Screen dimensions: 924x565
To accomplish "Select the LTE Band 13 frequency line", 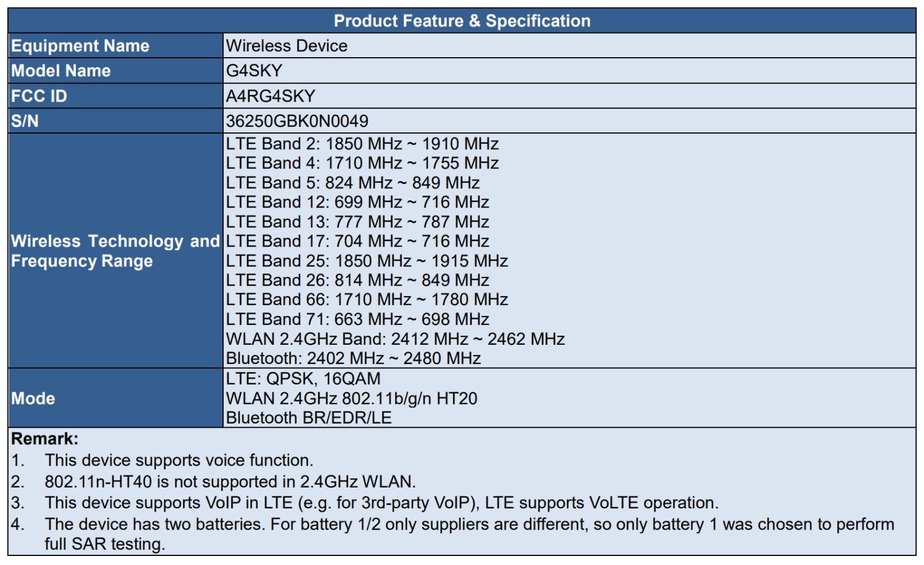I will (x=357, y=222).
